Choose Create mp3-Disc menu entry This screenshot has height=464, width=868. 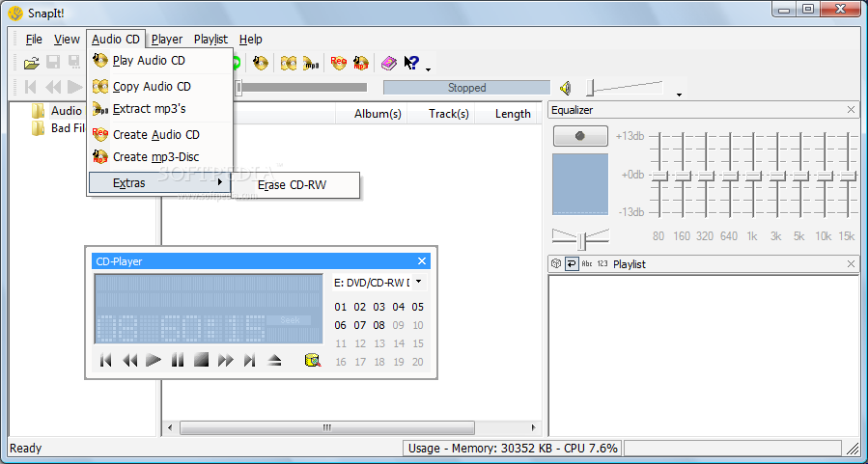159,157
